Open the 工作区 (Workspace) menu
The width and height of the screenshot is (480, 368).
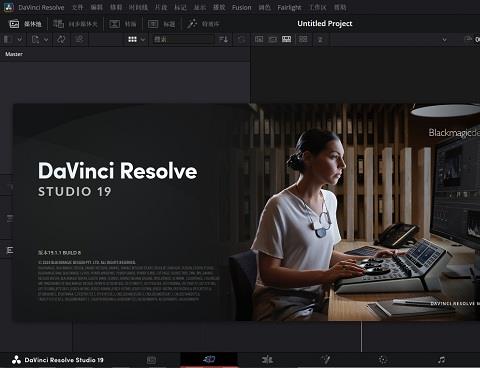tap(318, 7)
